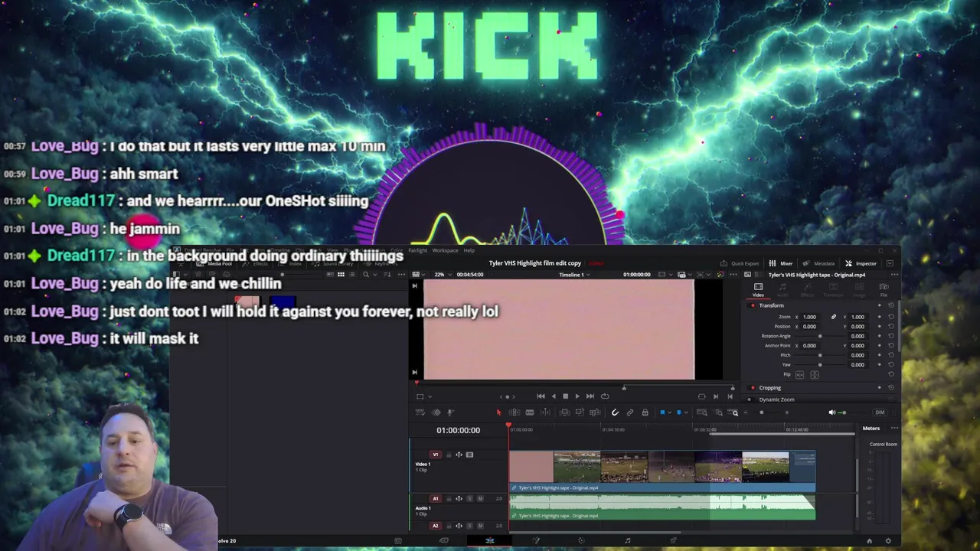
Task: Open the Fairlight menu
Action: [x=417, y=250]
